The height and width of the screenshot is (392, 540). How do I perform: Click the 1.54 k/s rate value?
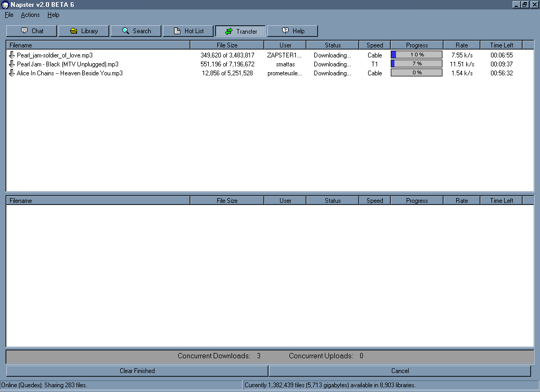pos(462,73)
